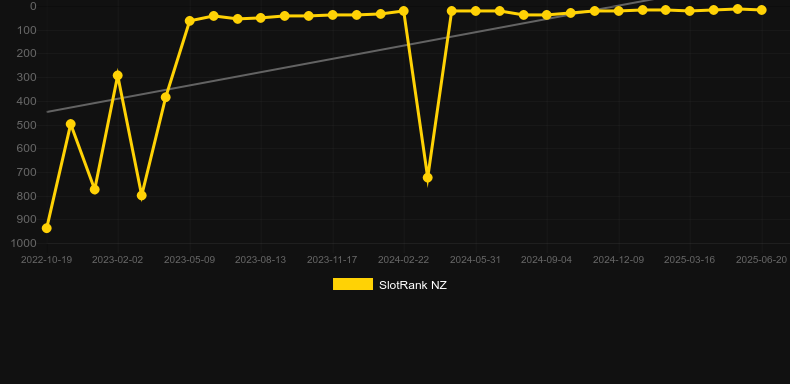Click the data point at 2024-09-04
This screenshot has width=790, height=384.
tap(547, 15)
